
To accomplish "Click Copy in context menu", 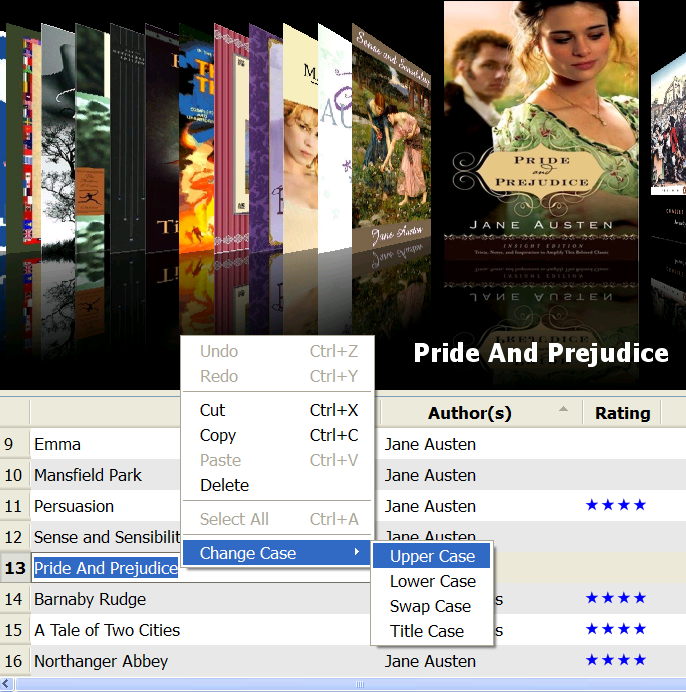I will (276, 435).
